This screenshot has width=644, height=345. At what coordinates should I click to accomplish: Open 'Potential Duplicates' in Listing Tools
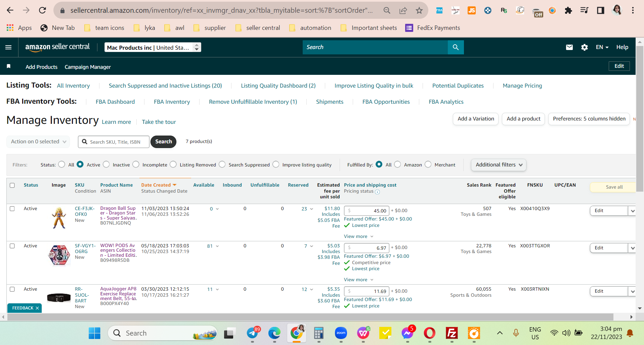[458, 86]
